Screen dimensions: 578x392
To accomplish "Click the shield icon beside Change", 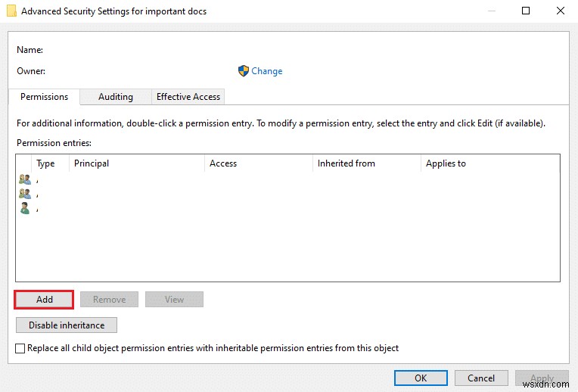I will pos(243,71).
